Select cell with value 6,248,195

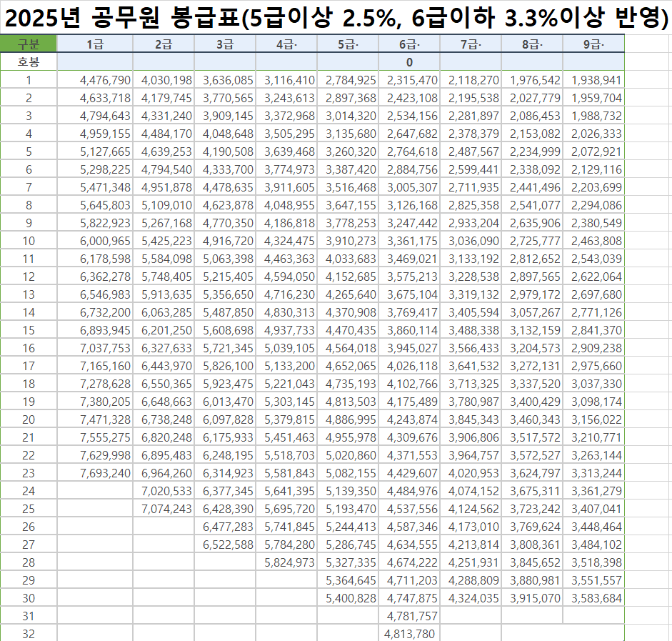[224, 455]
